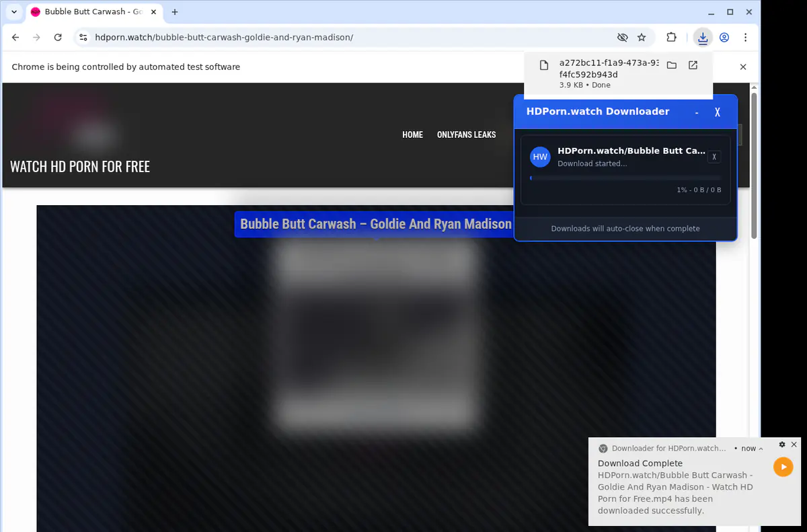This screenshot has height=532, width=807.
Task: Click the page vertical scrollbar
Action: click(x=754, y=165)
